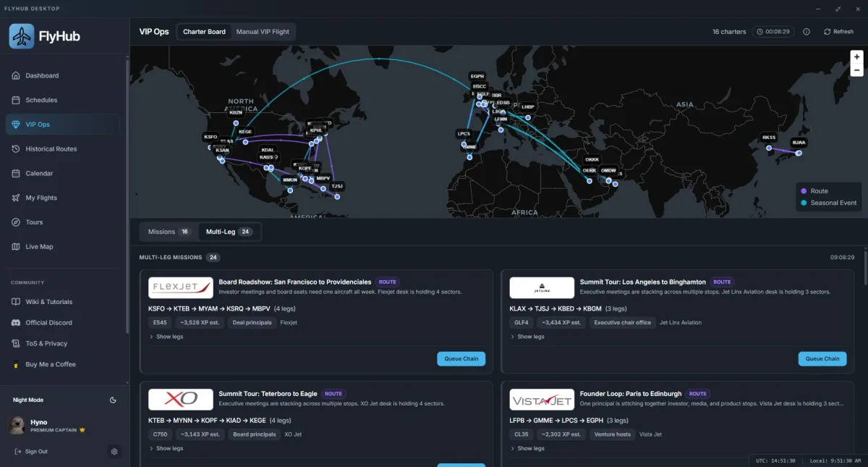Toggle Night Mode moon icon
Image resolution: width=868 pixels, height=467 pixels.
click(113, 400)
